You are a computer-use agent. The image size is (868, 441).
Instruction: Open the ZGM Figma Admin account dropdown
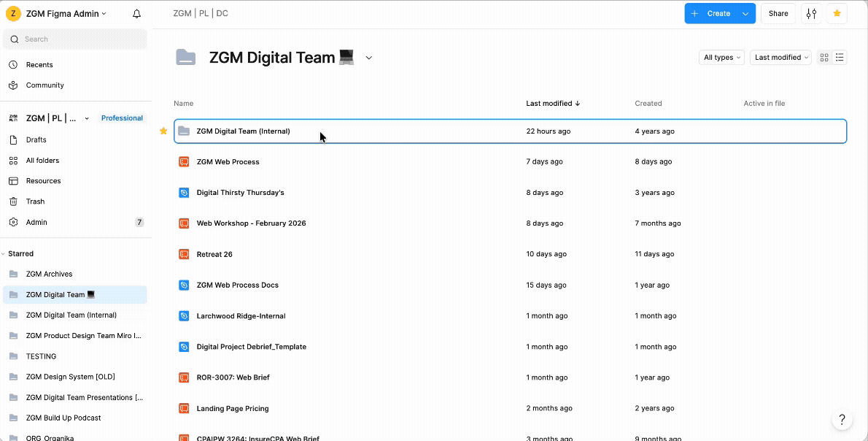(x=66, y=14)
